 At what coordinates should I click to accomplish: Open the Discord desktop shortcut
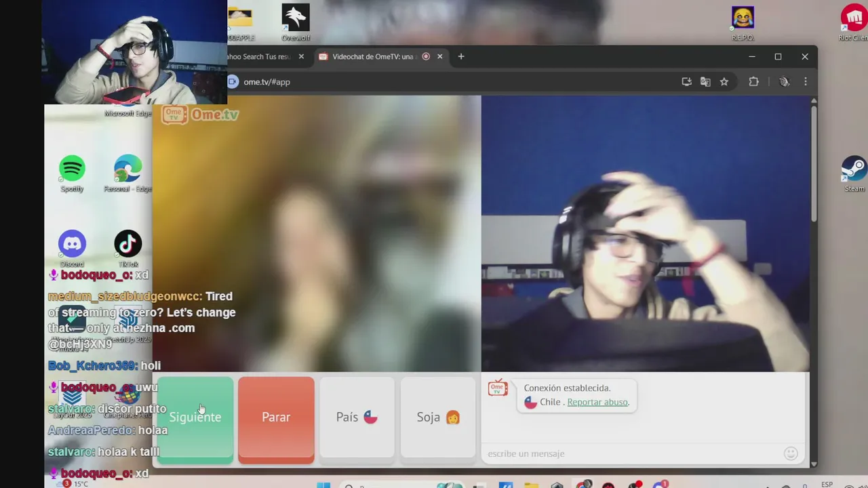(x=72, y=245)
